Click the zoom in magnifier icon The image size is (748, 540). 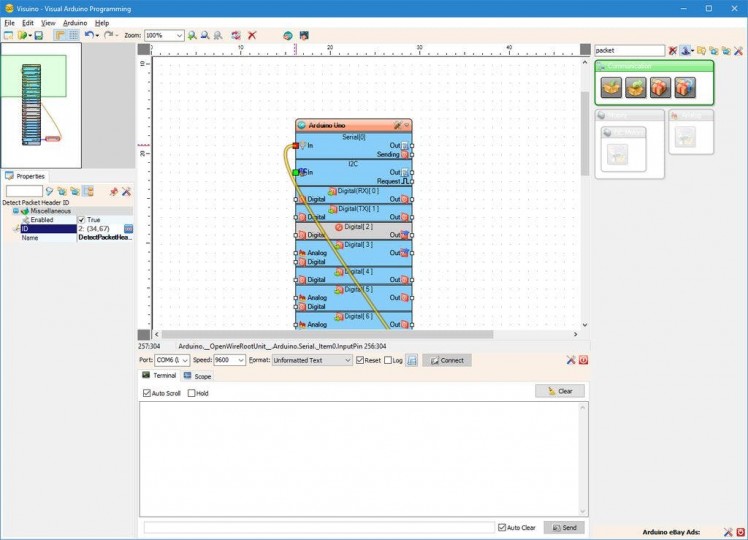coord(193,35)
